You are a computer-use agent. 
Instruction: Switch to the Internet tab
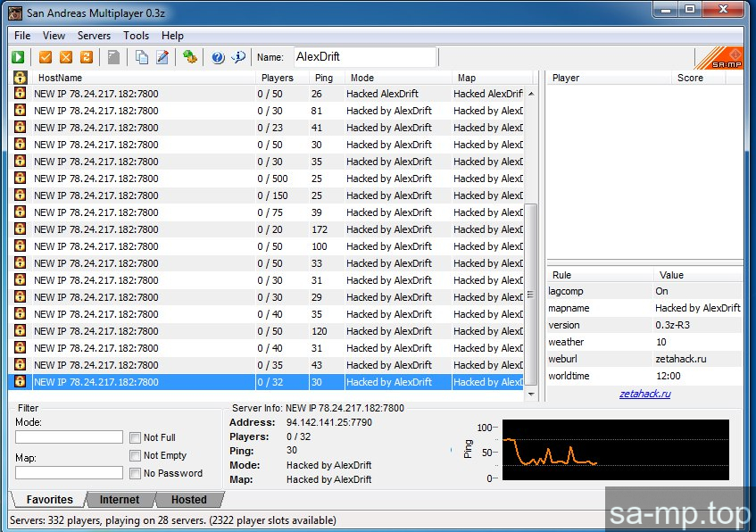pos(119,500)
